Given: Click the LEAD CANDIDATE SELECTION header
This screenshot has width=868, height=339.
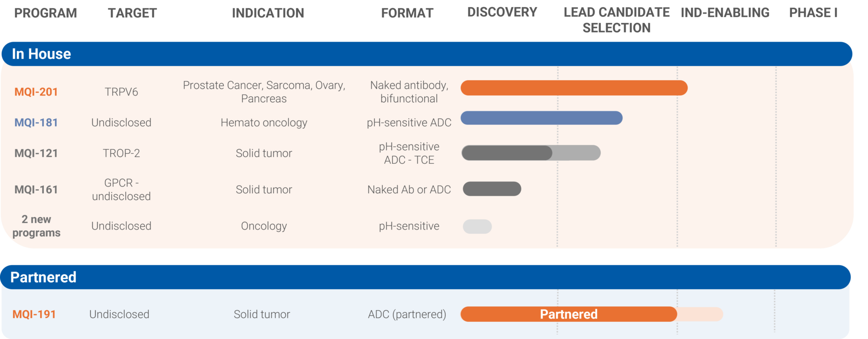Looking at the screenshot, I should pos(617,20).
